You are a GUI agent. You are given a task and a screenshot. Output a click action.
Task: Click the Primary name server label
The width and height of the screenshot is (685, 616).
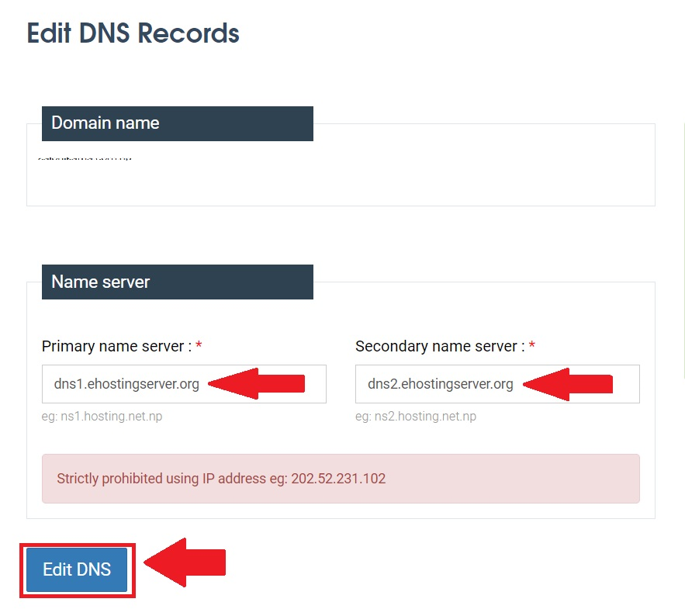click(x=116, y=346)
